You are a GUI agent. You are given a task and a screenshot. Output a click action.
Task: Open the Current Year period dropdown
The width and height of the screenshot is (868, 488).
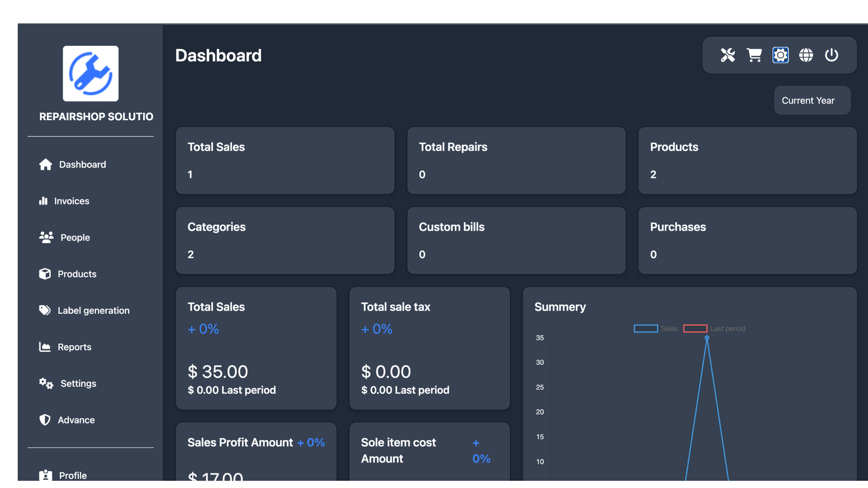click(812, 100)
